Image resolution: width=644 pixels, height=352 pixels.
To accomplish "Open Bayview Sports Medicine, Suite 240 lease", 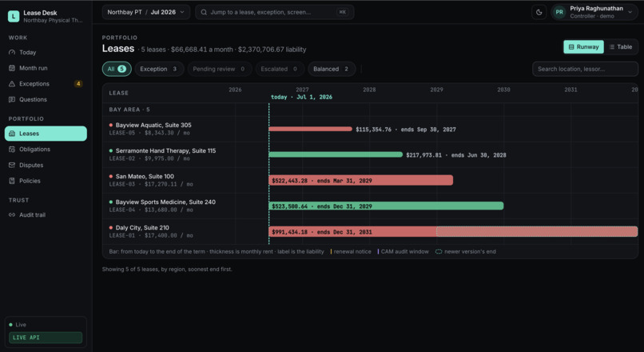I will pos(165,202).
